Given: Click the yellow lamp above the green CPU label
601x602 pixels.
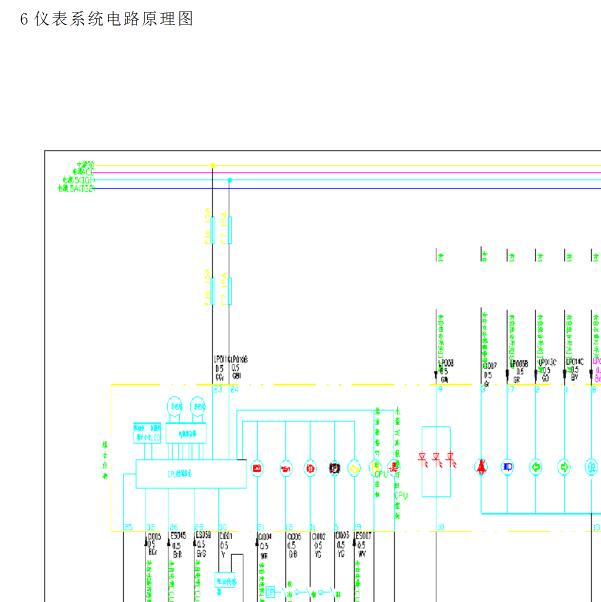Looking at the screenshot, I should pos(374,468).
